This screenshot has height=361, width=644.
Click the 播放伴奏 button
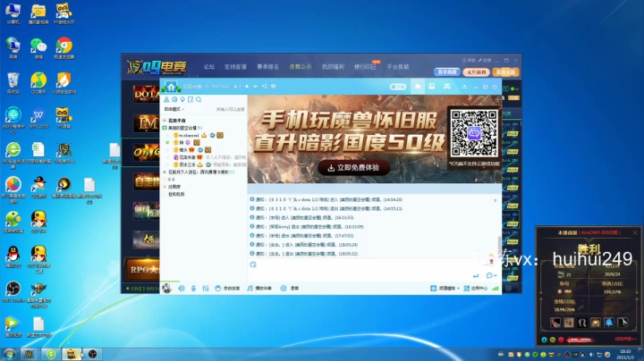click(x=259, y=289)
